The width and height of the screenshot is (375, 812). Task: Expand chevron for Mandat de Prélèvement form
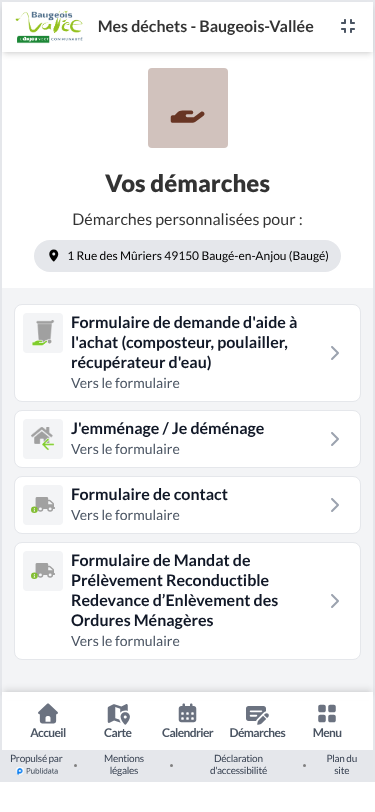335,601
